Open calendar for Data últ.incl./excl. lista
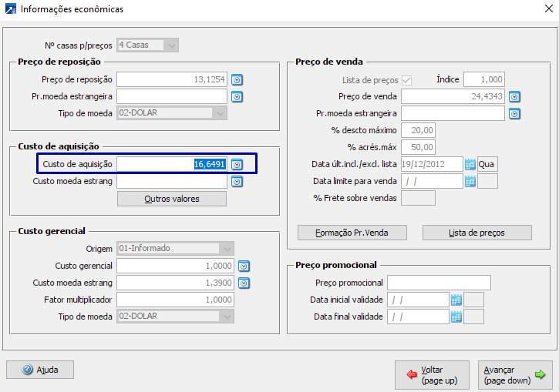This screenshot has width=559, height=392. [x=470, y=164]
